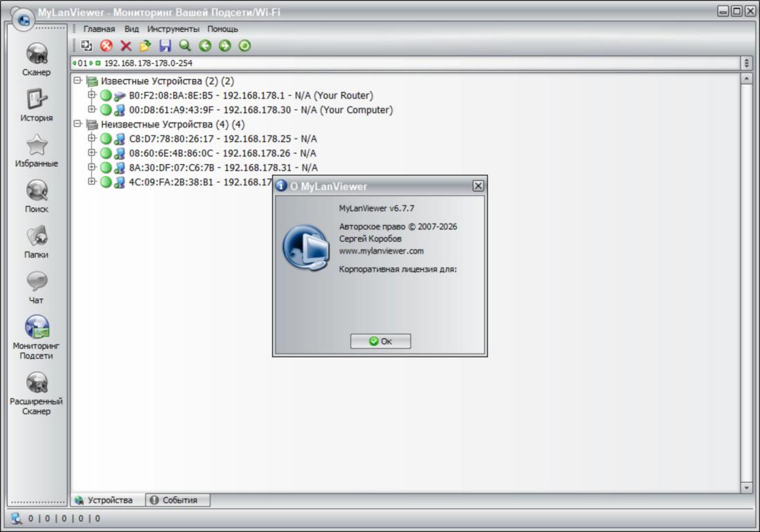Image resolution: width=760 pixels, height=532 pixels.
Task: Select Мониторинг Подсети in the sidebar
Action: [x=37, y=328]
